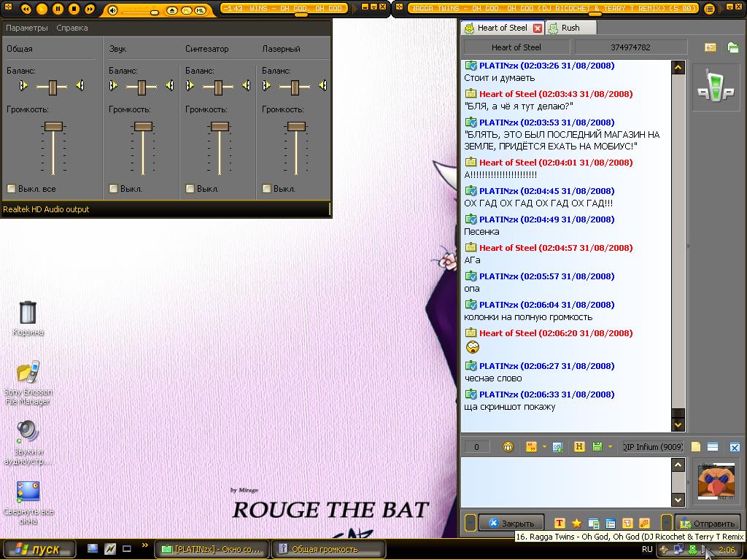Open the dropdown arrow left of Отправить button

(x=666, y=523)
